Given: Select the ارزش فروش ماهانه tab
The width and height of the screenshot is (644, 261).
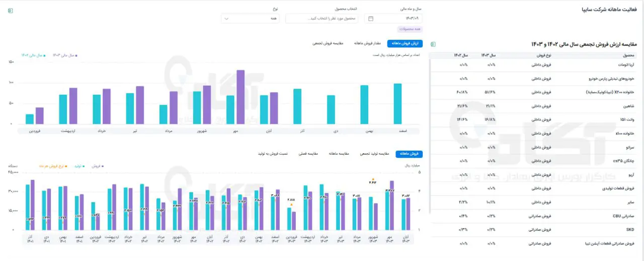Looking at the screenshot, I should coord(406,43).
